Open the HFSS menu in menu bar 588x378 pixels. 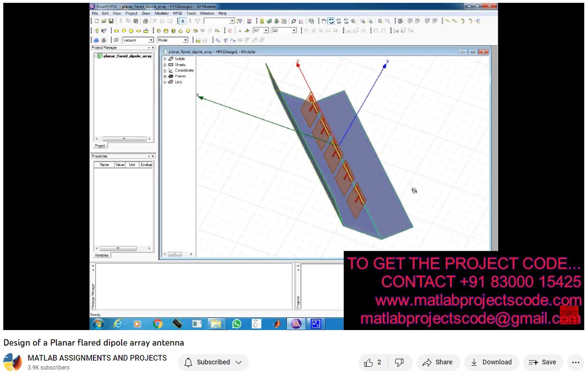click(177, 13)
